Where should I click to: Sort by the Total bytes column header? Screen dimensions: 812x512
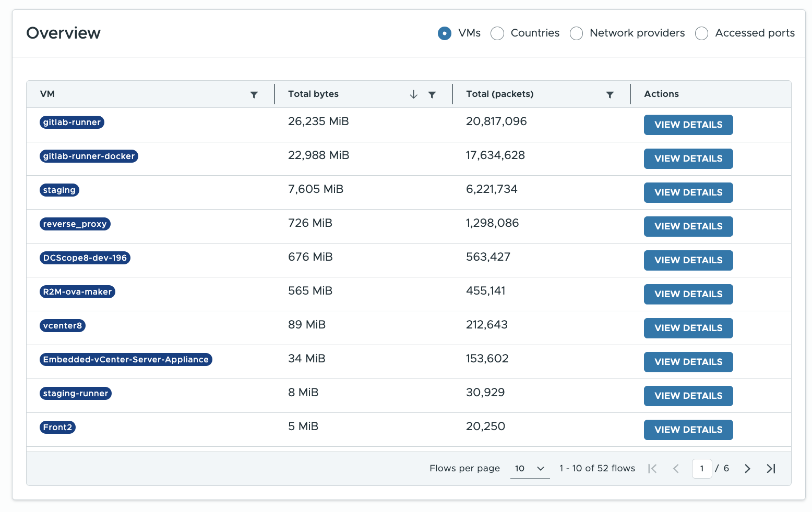pos(314,94)
